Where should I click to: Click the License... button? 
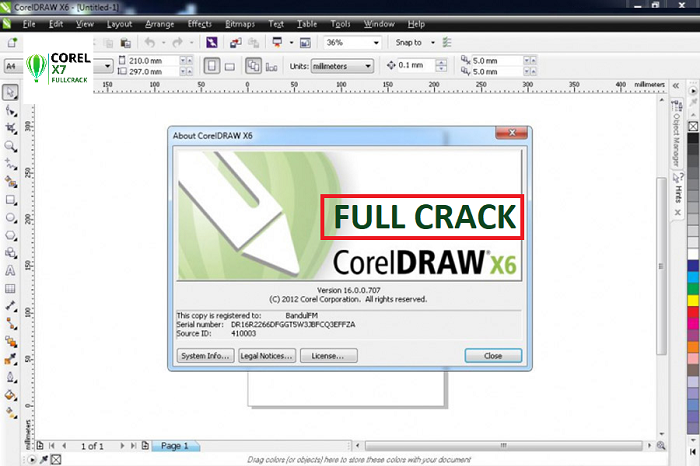[329, 356]
